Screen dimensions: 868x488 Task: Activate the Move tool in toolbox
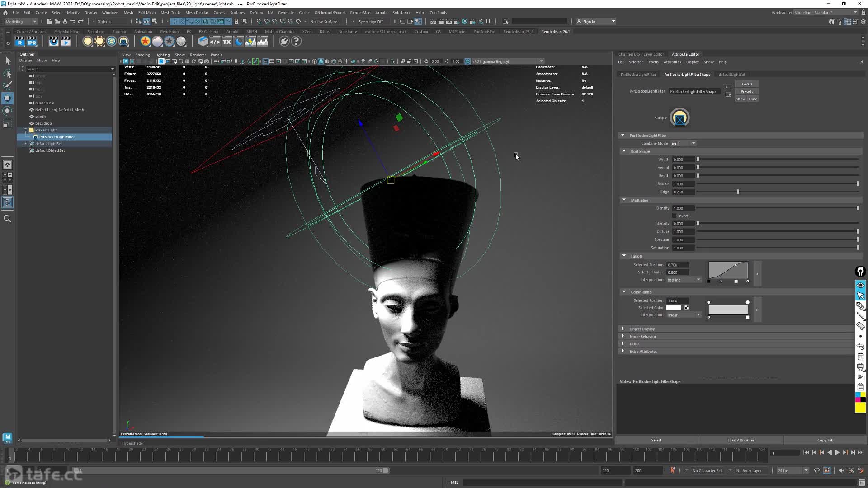pos(8,98)
